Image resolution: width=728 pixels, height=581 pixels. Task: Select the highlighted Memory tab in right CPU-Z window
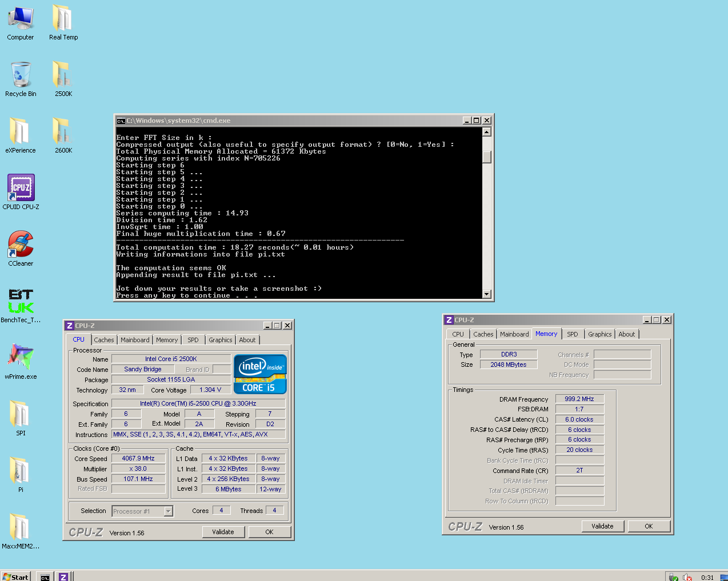(546, 334)
